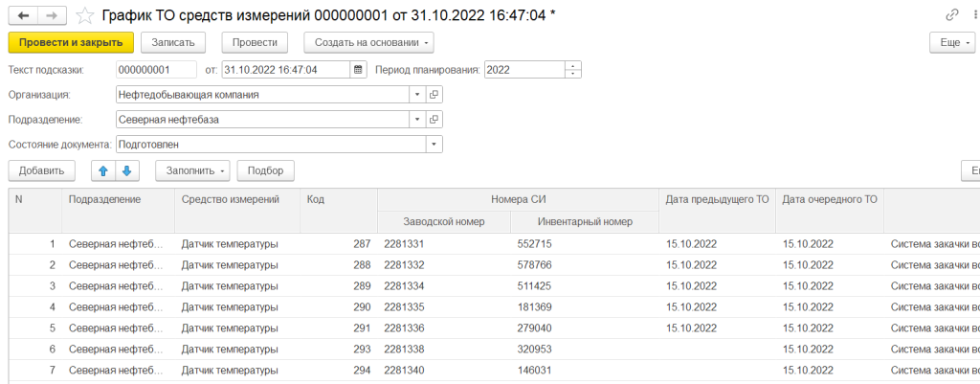This screenshot has height=384, width=980.
Task: Open Подразделение record with open-form icon
Action: click(x=434, y=120)
